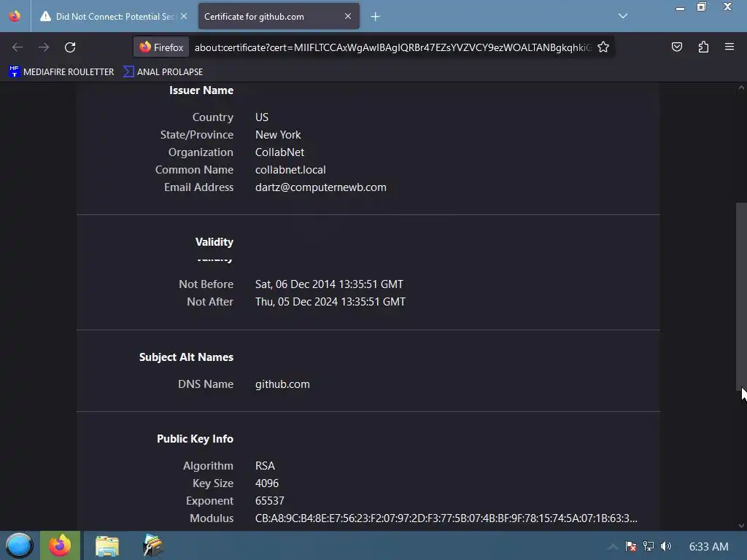This screenshot has width=747, height=560.
Task: Click the DNS Name 'github.com' value
Action: pos(282,384)
